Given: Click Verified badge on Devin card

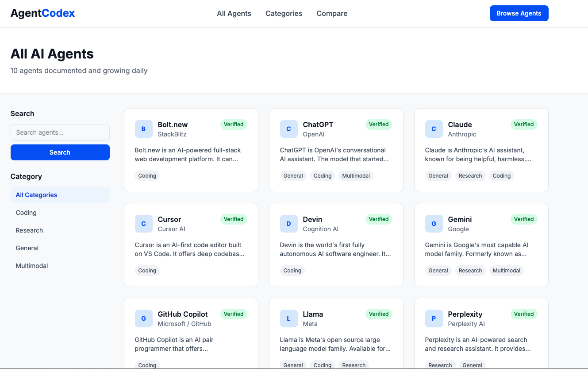Looking at the screenshot, I should click(379, 219).
